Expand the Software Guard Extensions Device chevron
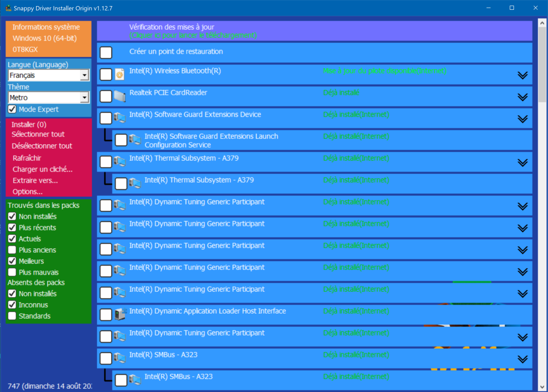The height and width of the screenshot is (392, 548). [522, 119]
